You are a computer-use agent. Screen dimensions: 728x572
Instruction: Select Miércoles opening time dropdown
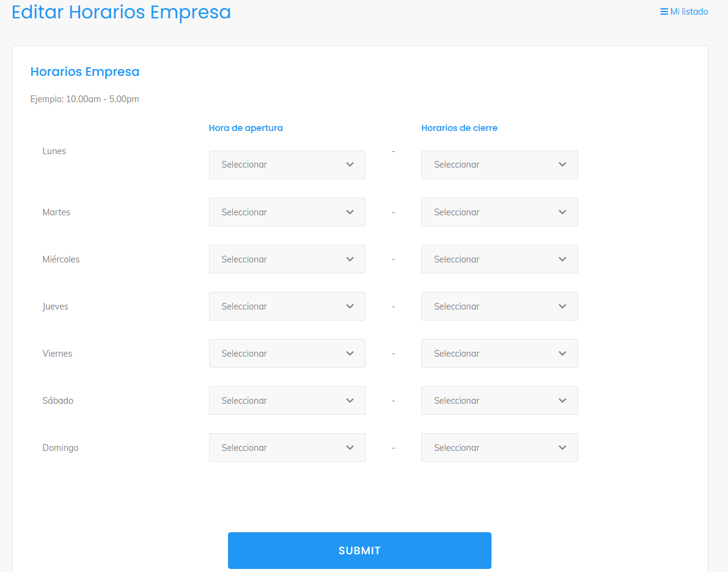pyautogui.click(x=287, y=259)
